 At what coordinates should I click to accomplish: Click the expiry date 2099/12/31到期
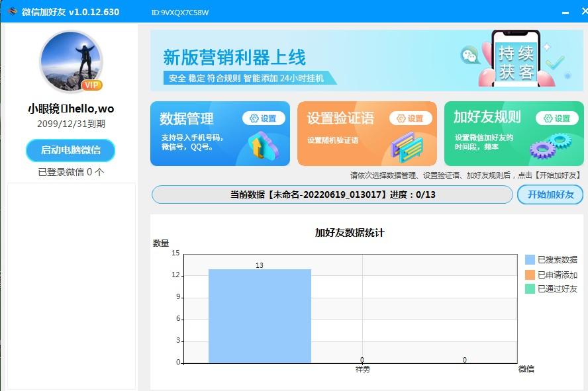(71, 124)
